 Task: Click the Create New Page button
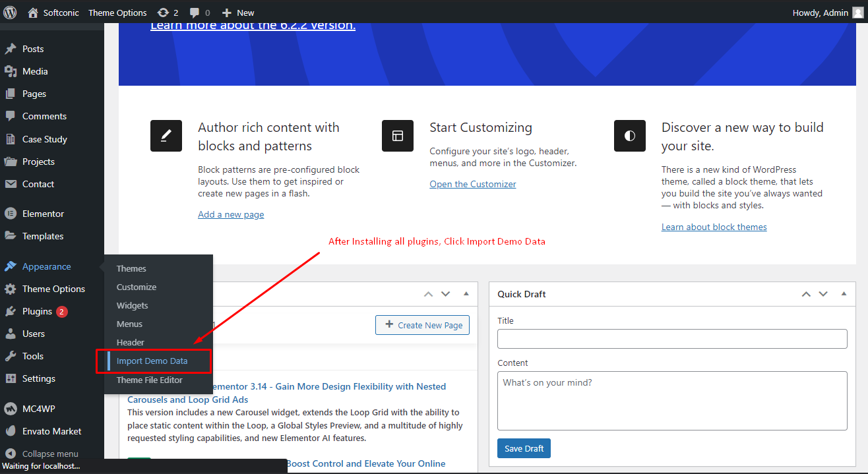[x=422, y=325]
